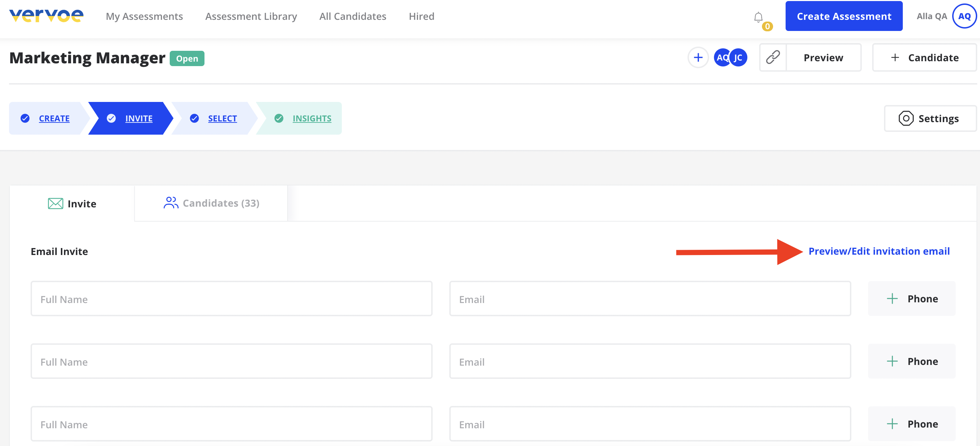The height and width of the screenshot is (446, 980).
Task: Switch to Candidates (33) tab
Action: [x=211, y=203]
